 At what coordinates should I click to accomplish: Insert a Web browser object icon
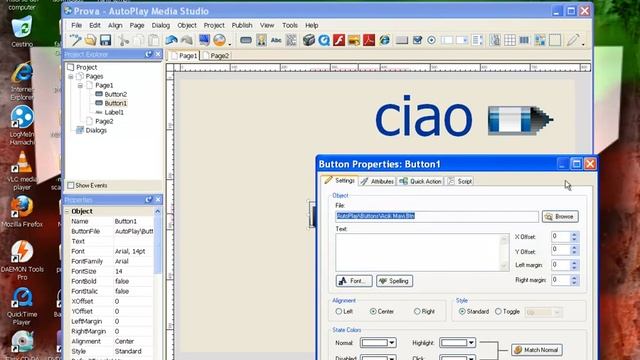(384, 40)
